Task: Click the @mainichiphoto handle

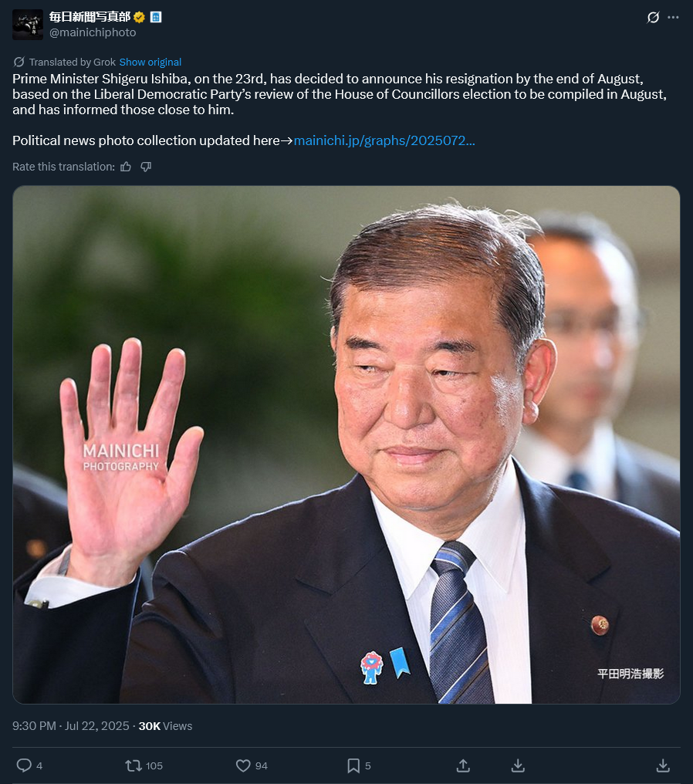Action: click(x=93, y=32)
